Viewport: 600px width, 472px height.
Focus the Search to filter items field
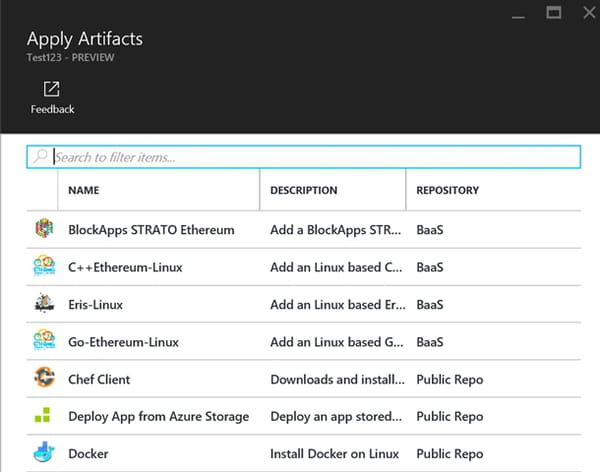[304, 157]
